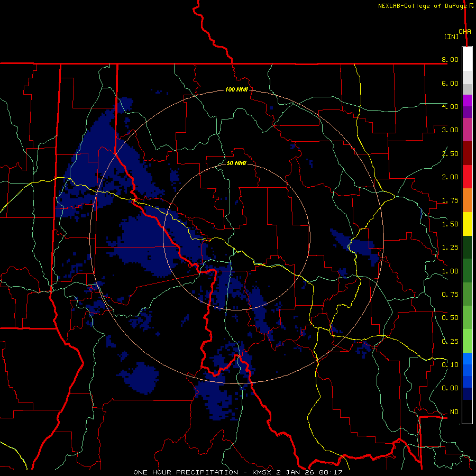Pick the pink swatch in the legend
Screen dimensions: 476x476
(x=467, y=130)
